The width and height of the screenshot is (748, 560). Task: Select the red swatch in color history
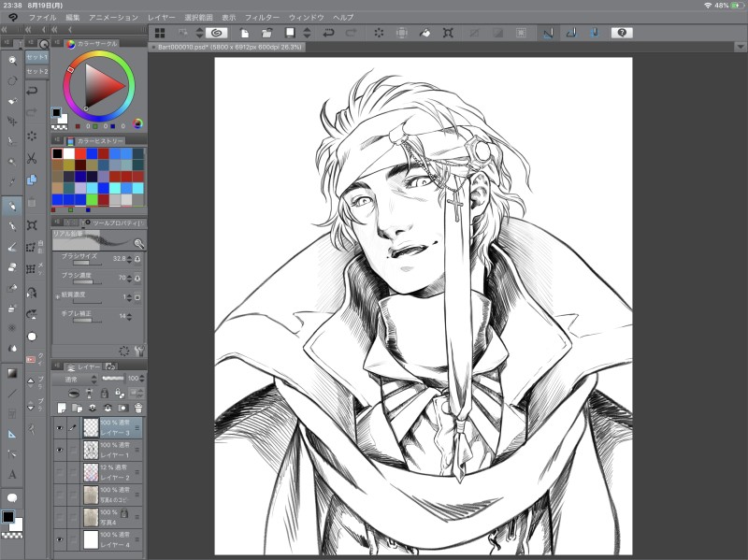81,153
